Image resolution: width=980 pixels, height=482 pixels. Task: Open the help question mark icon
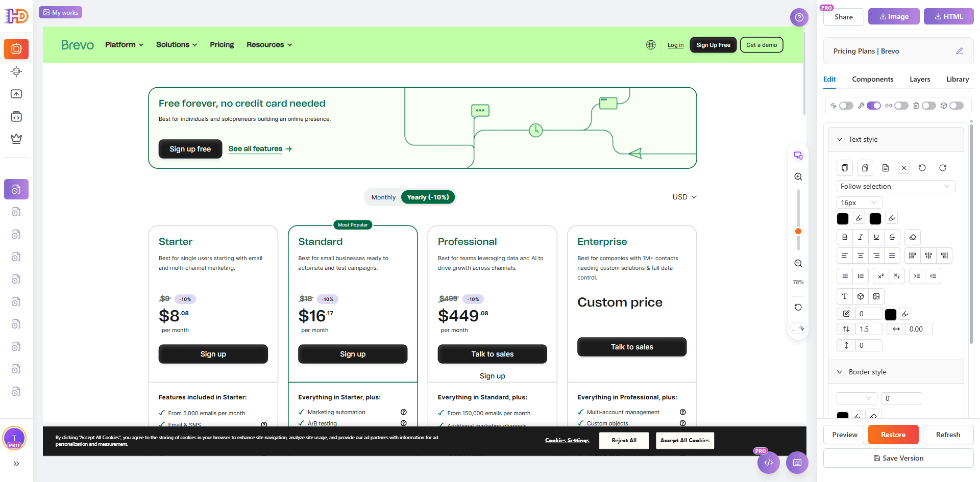tap(799, 17)
